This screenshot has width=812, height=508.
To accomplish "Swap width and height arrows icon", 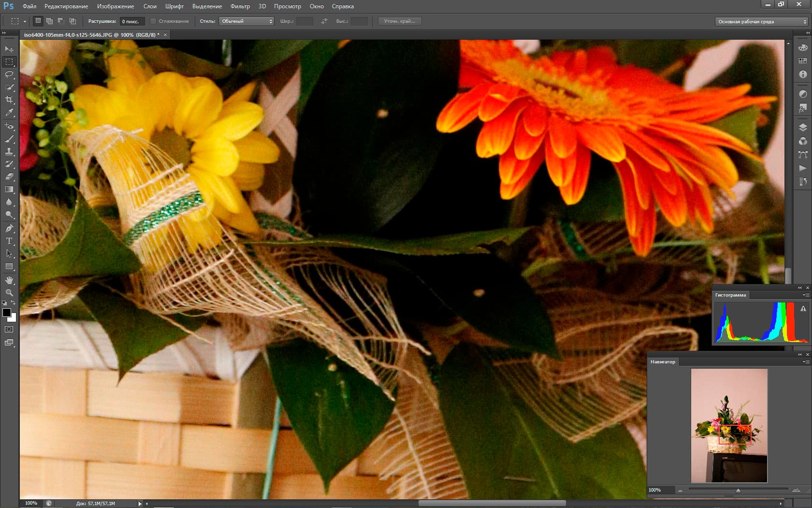I will point(324,21).
